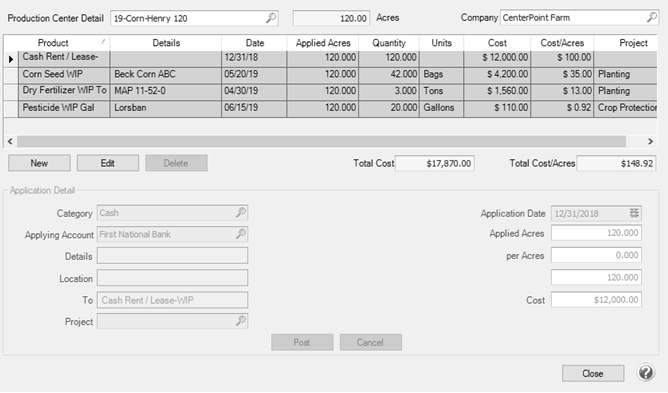Click the Delete button
This screenshot has height=393, width=668.
tap(176, 163)
